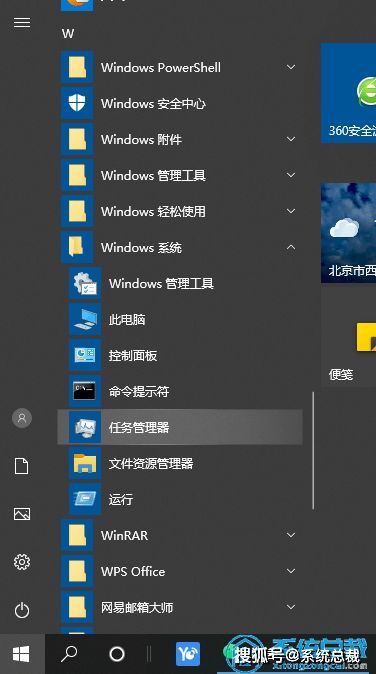Select the Windows 系统 label
This screenshot has width=376, height=674.
[141, 248]
